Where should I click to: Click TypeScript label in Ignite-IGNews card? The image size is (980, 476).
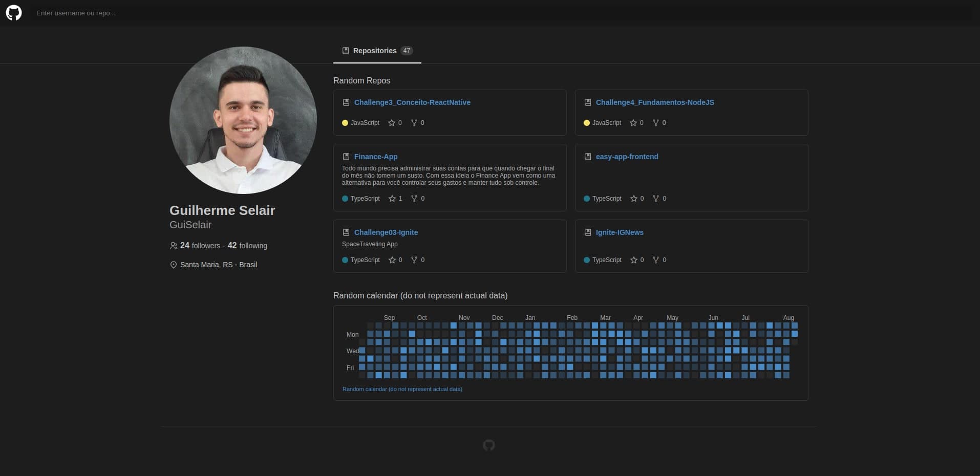coord(607,260)
